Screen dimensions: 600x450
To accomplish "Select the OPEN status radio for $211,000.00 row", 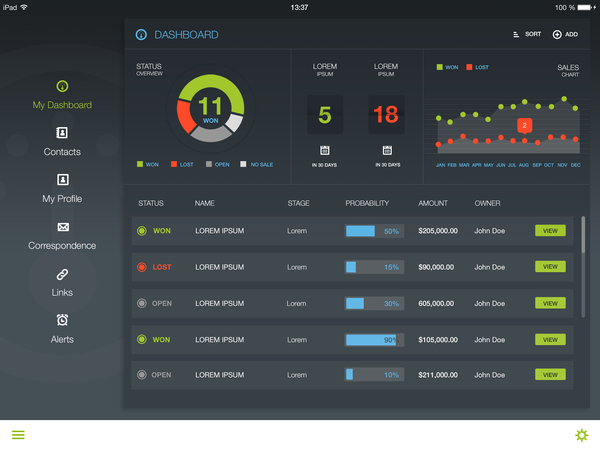I will point(142,375).
